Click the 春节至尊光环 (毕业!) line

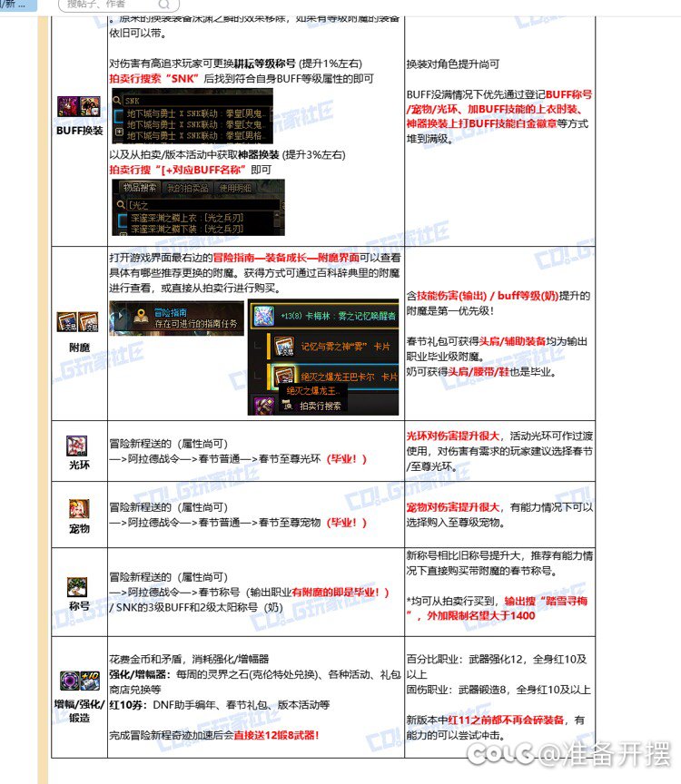tap(238, 459)
